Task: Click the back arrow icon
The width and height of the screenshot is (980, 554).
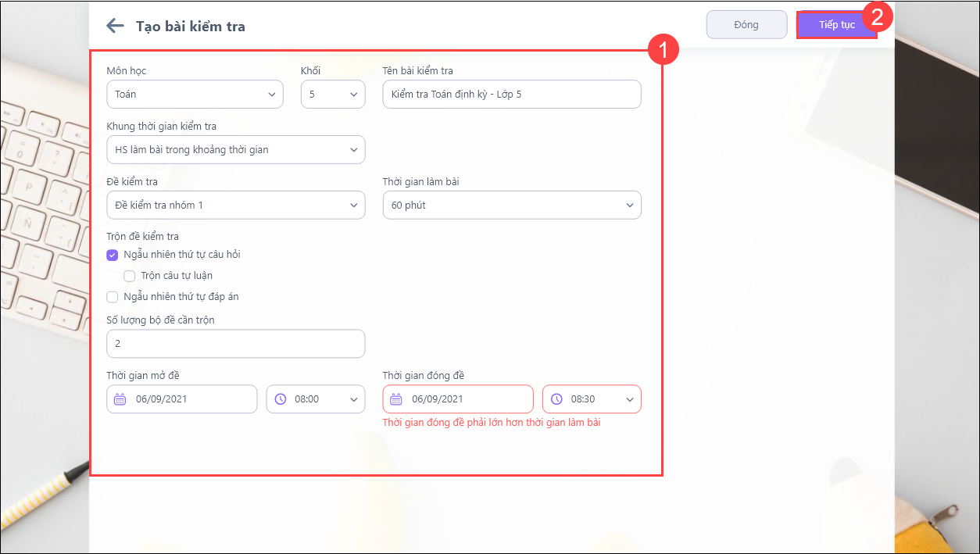Action: coord(116,26)
